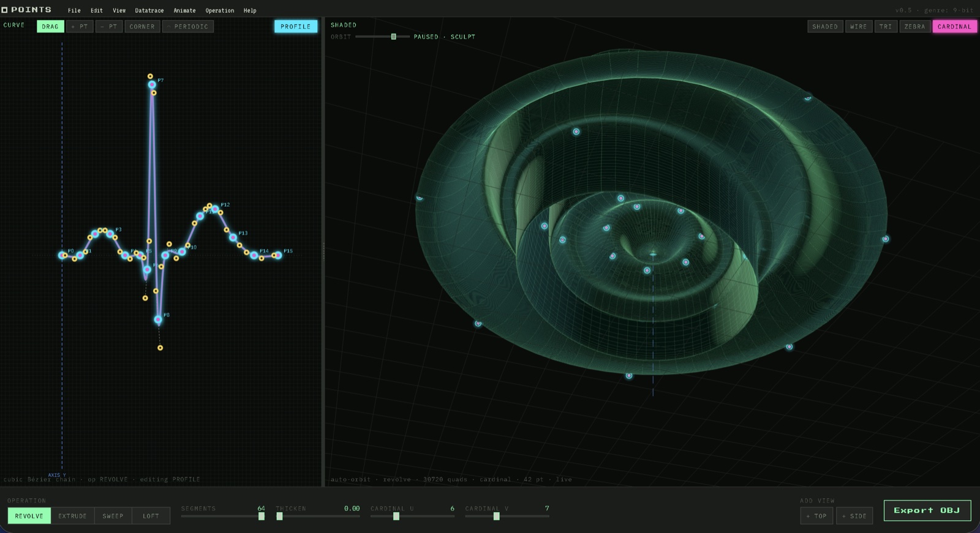
Task: Click the ADD VIEW section label
Action: (817, 501)
